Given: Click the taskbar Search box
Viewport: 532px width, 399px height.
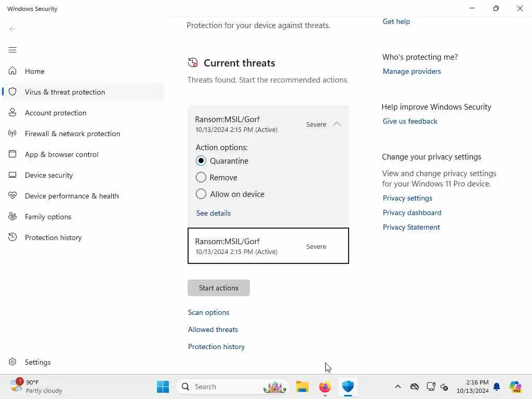Looking at the screenshot, I should click(232, 387).
